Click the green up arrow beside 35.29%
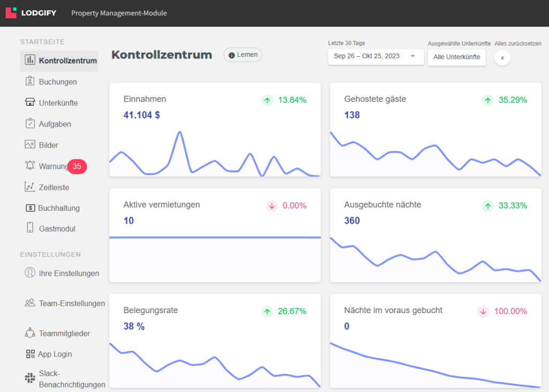The height and width of the screenshot is (392, 549). [488, 100]
